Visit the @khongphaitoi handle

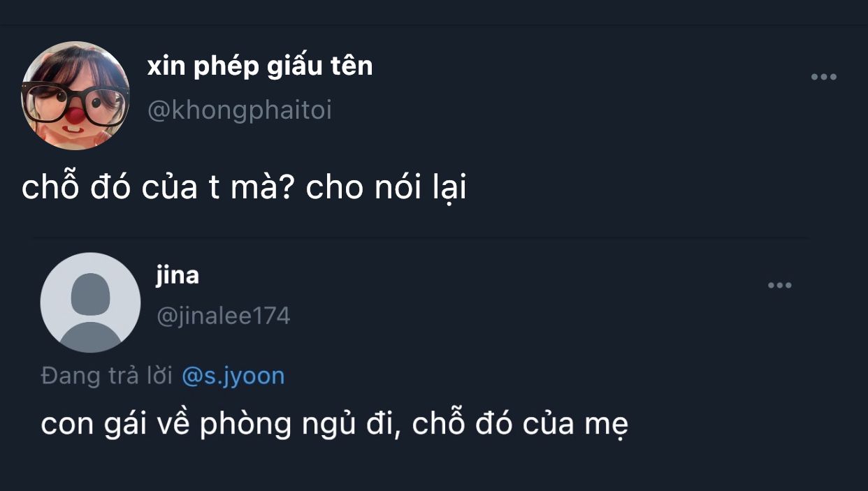click(x=239, y=110)
